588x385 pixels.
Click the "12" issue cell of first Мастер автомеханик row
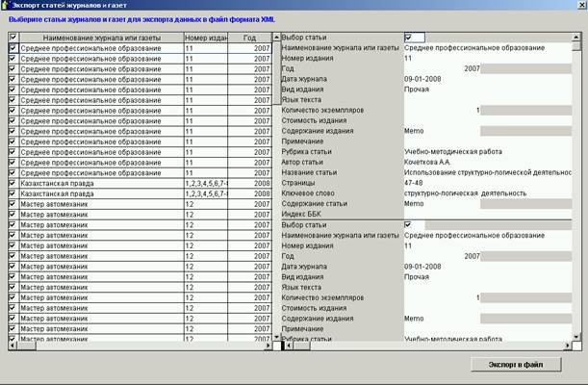tap(206, 204)
